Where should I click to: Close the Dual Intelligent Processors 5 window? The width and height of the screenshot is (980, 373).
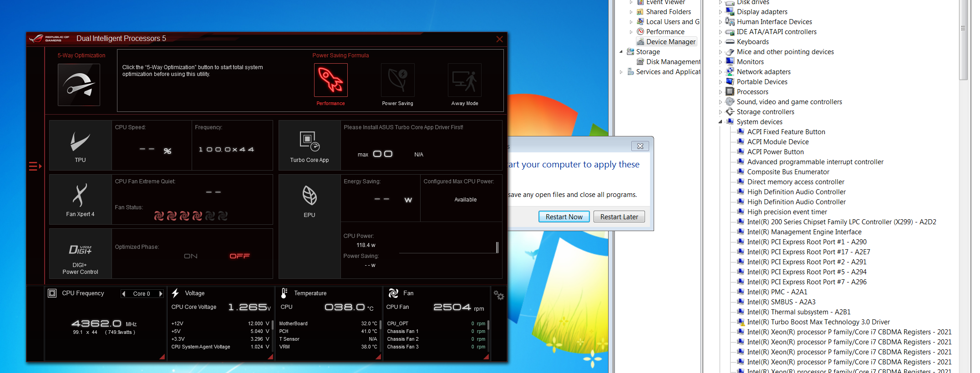(x=499, y=39)
